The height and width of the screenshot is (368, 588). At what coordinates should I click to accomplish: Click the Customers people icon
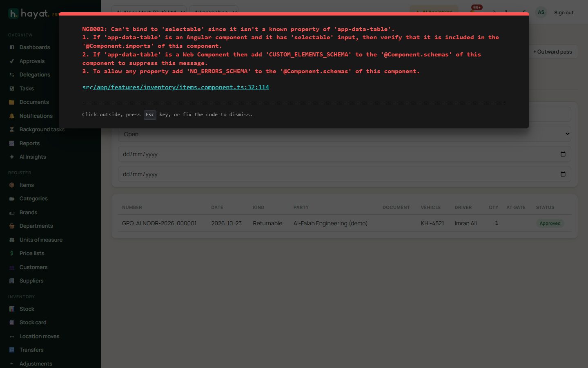(x=12, y=267)
